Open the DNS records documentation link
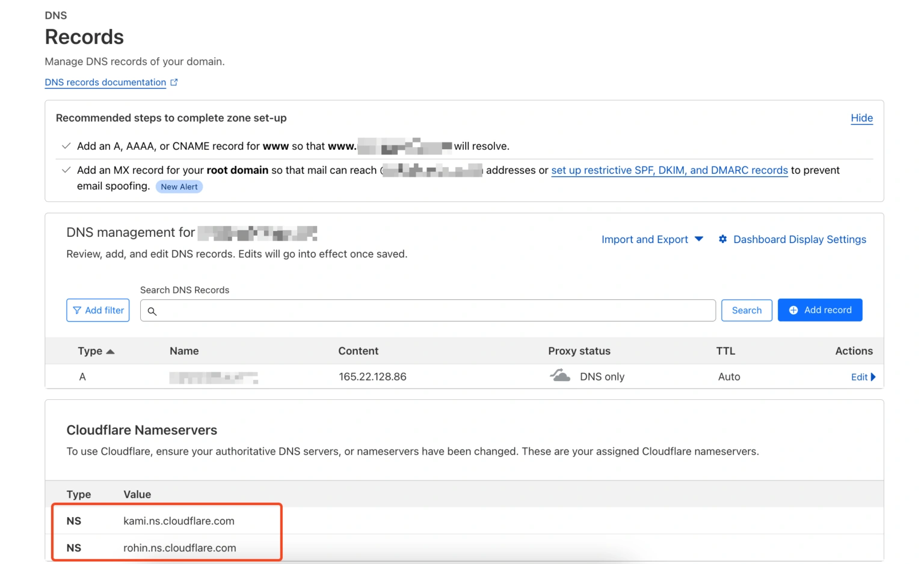Screen dimensions: 924x564 (x=105, y=82)
